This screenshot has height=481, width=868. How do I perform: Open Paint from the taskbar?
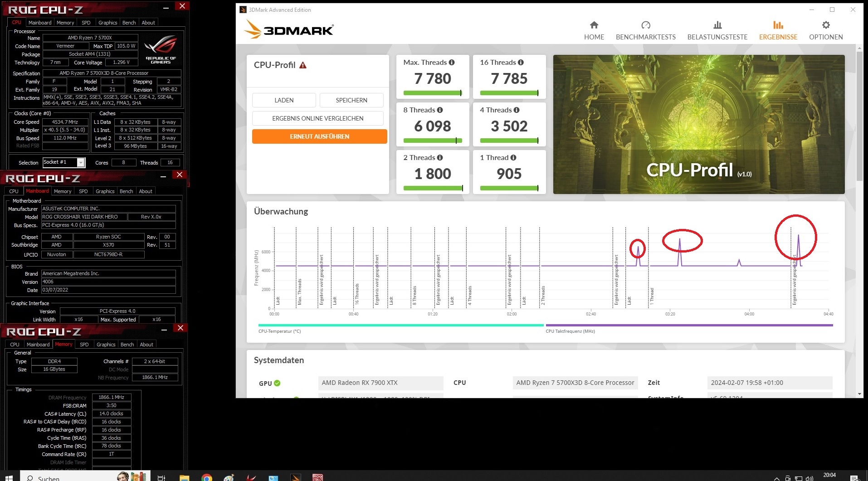point(229,476)
